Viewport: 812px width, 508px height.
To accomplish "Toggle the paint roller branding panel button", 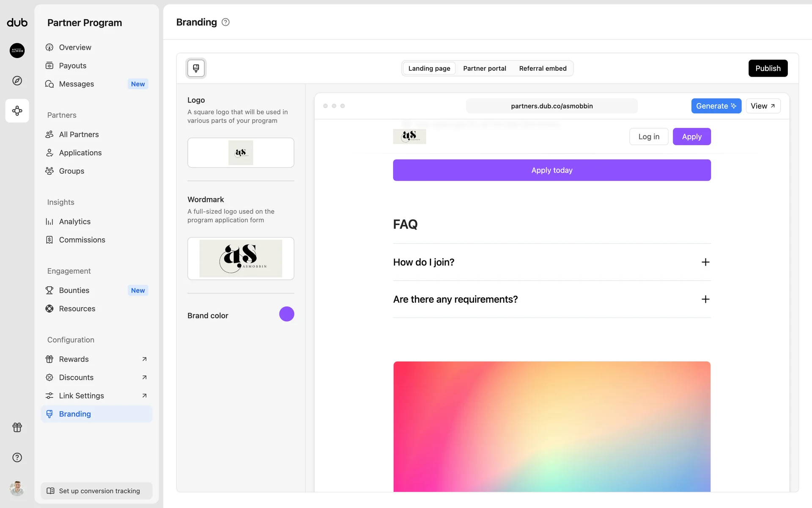I will [x=196, y=68].
